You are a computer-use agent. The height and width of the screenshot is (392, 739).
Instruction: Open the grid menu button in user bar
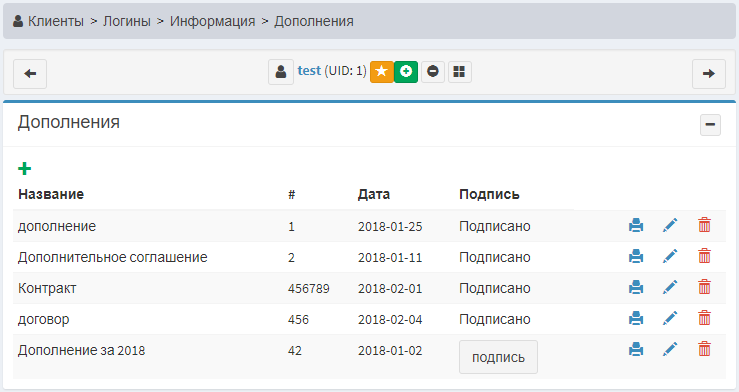pyautogui.click(x=459, y=72)
